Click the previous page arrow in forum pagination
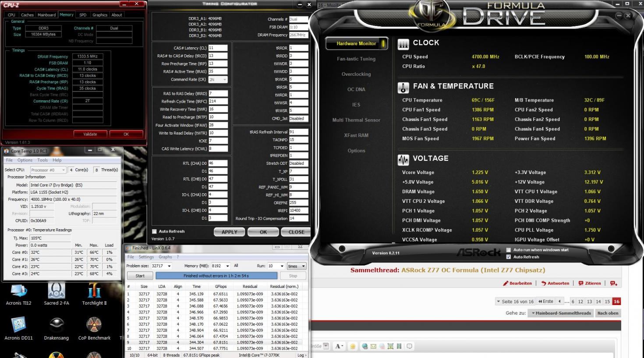644x358 pixels. coord(559,301)
